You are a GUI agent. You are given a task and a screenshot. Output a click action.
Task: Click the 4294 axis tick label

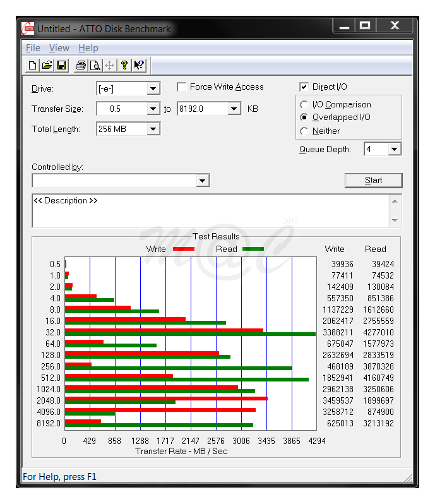click(317, 441)
